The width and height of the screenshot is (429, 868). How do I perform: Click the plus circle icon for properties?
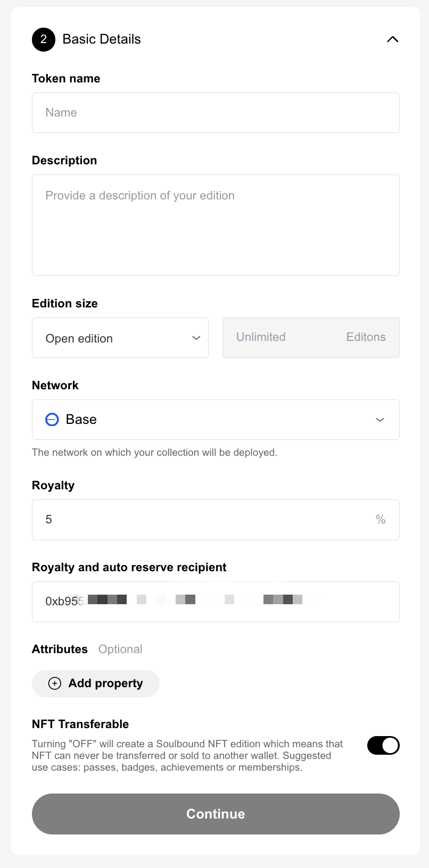click(55, 683)
